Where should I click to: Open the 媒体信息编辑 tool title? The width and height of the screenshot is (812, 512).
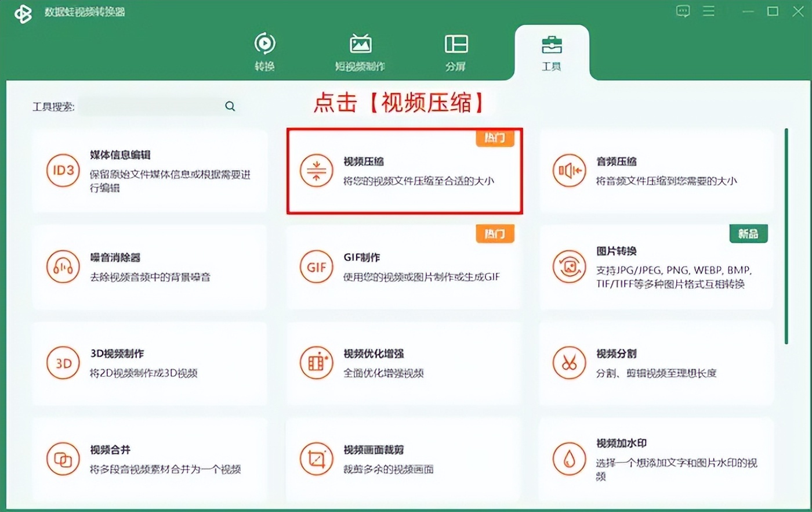(x=120, y=155)
